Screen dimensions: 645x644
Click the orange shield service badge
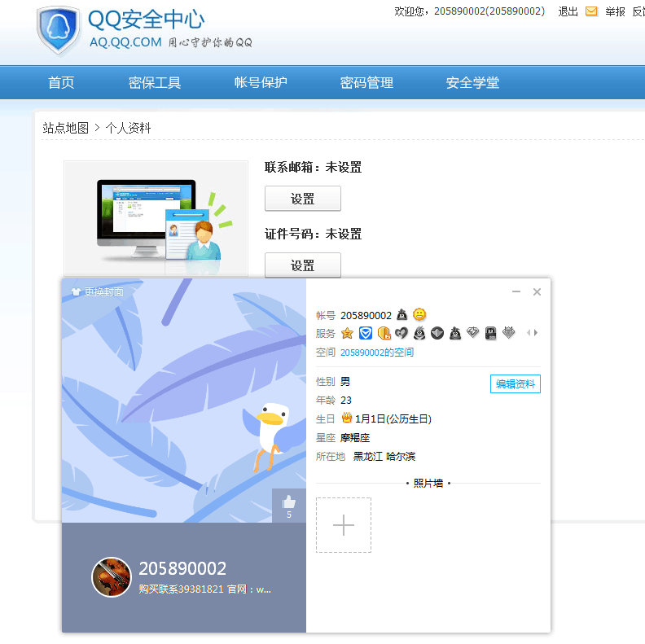(384, 333)
